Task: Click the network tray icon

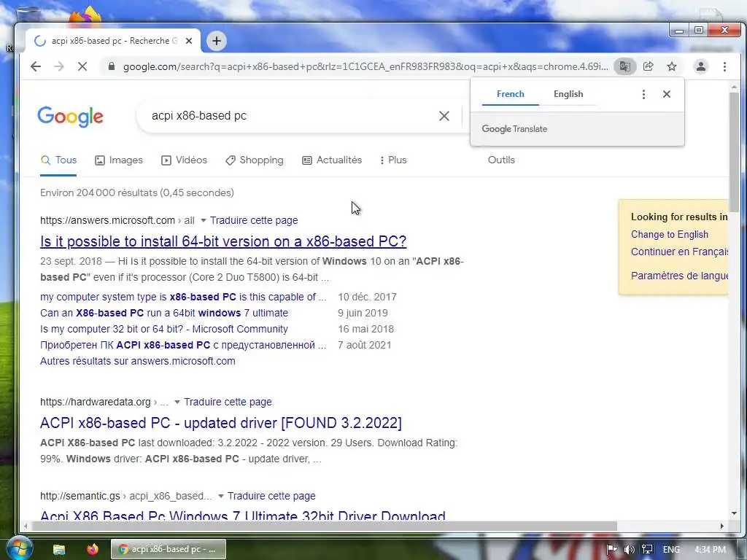Action: (x=647, y=550)
